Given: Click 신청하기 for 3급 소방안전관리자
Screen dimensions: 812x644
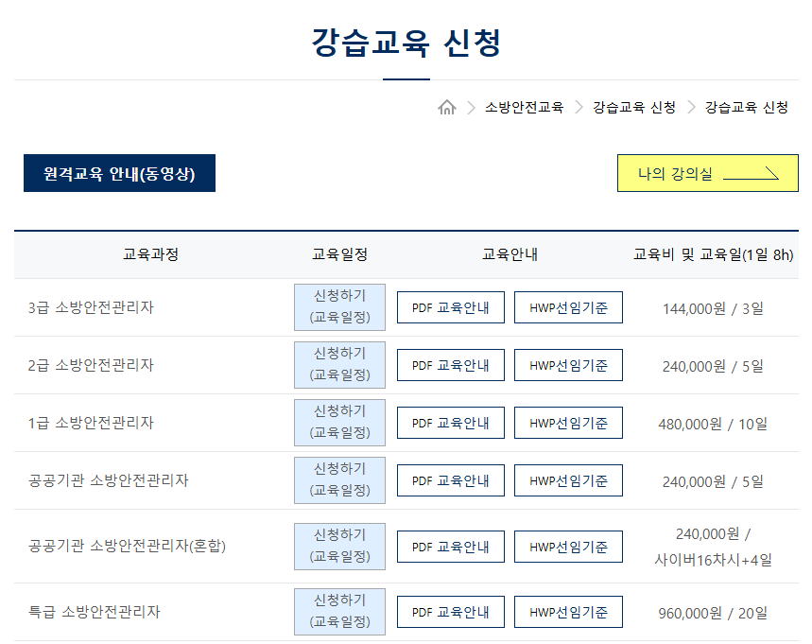Looking at the screenshot, I should (x=339, y=307).
